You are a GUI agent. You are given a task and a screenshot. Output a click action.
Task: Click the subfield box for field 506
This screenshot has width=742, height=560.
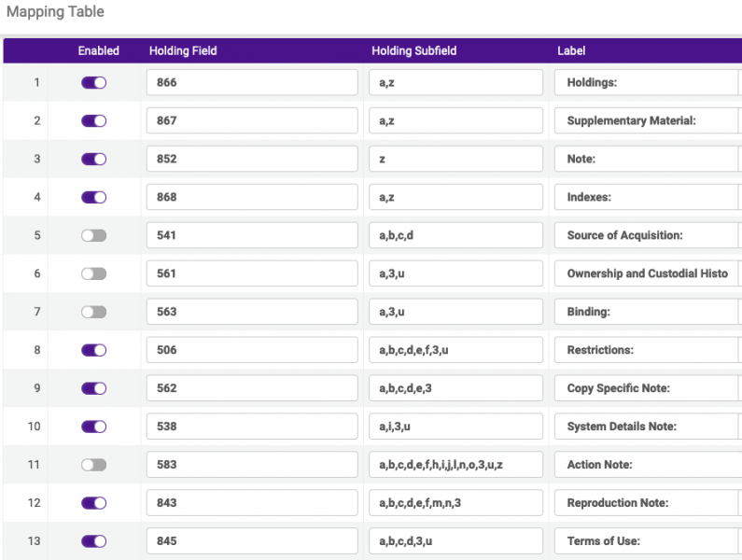pyautogui.click(x=455, y=350)
